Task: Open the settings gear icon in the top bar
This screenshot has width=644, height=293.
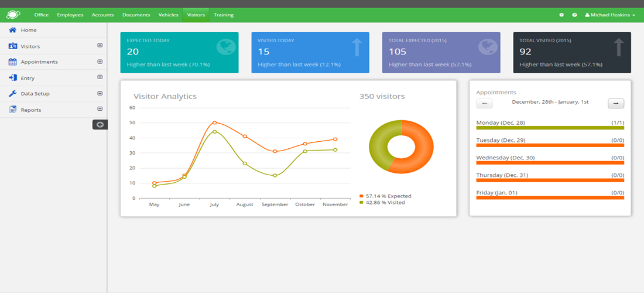Action: [x=561, y=15]
